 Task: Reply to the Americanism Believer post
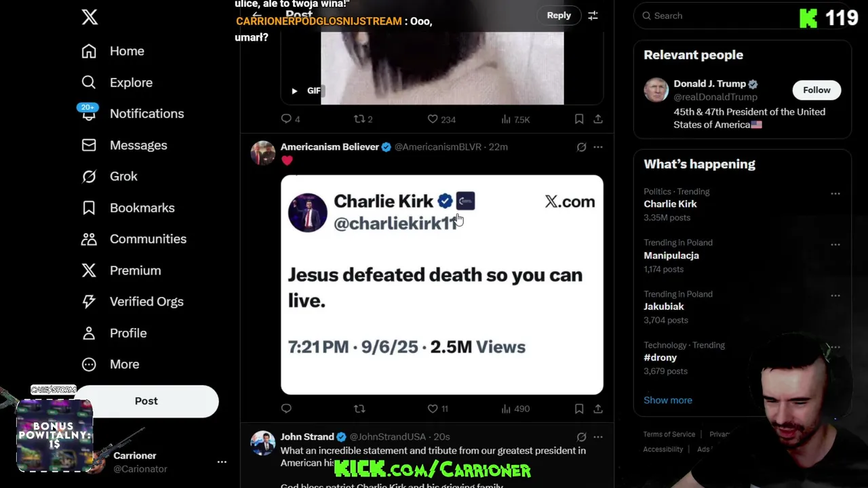point(286,409)
